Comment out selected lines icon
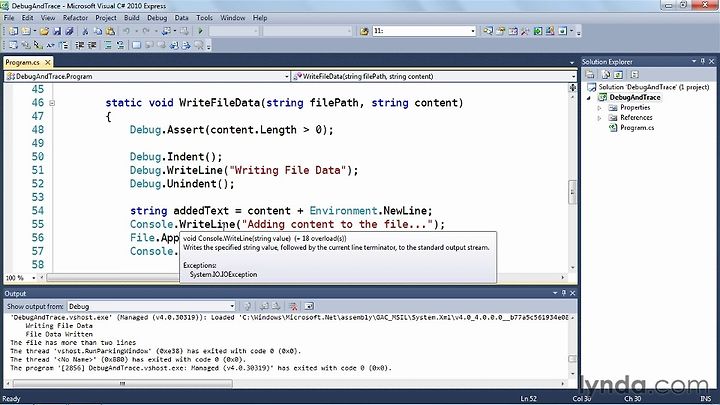Image resolution: width=720 pixels, height=405 pixels. pos(108,45)
